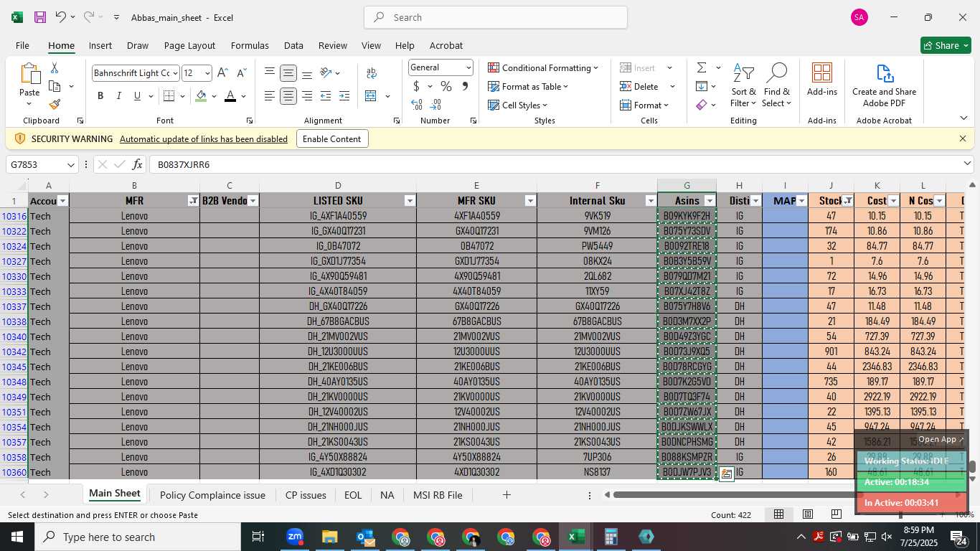Open the File menu

coord(22,45)
